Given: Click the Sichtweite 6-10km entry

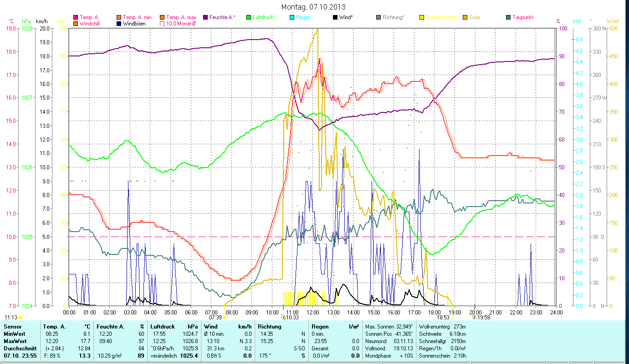Looking at the screenshot, I should (x=442, y=334).
